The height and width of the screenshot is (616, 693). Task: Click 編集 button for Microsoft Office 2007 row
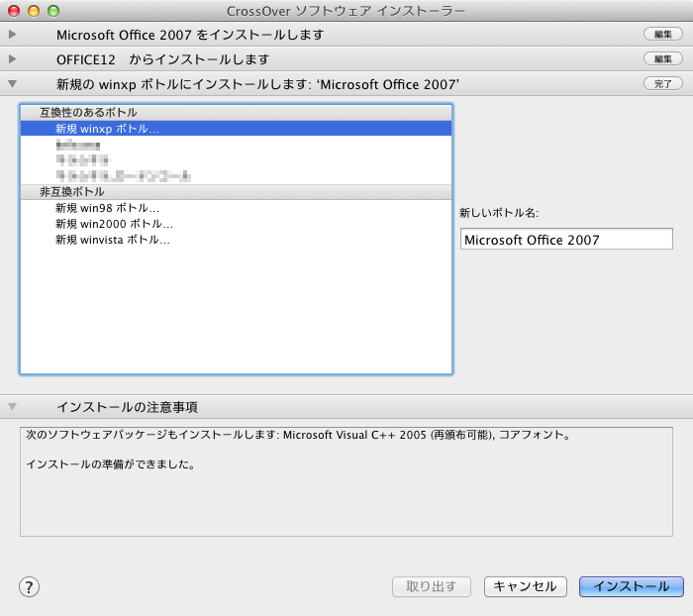pyautogui.click(x=663, y=34)
